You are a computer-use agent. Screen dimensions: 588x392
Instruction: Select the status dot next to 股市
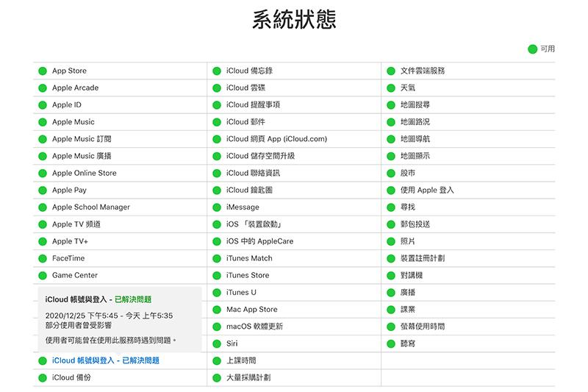click(390, 174)
